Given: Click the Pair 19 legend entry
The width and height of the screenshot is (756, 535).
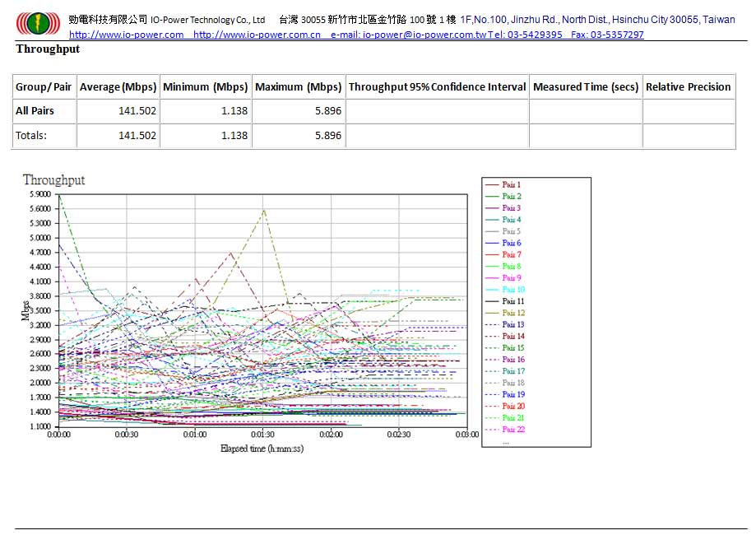Looking at the screenshot, I should tap(505, 394).
